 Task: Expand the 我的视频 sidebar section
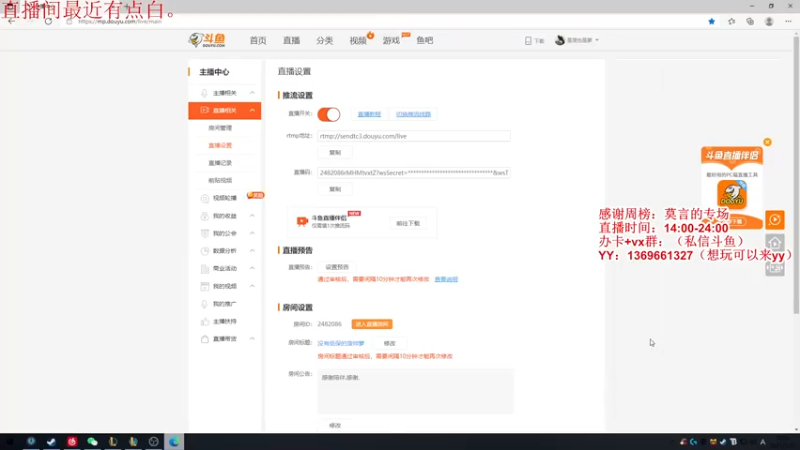pos(252,286)
